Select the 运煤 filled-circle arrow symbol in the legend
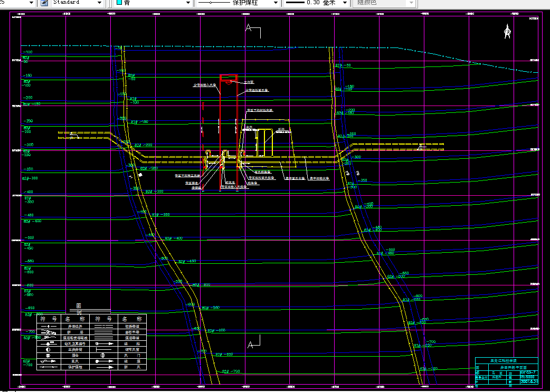550x392 pixels. pos(104,361)
